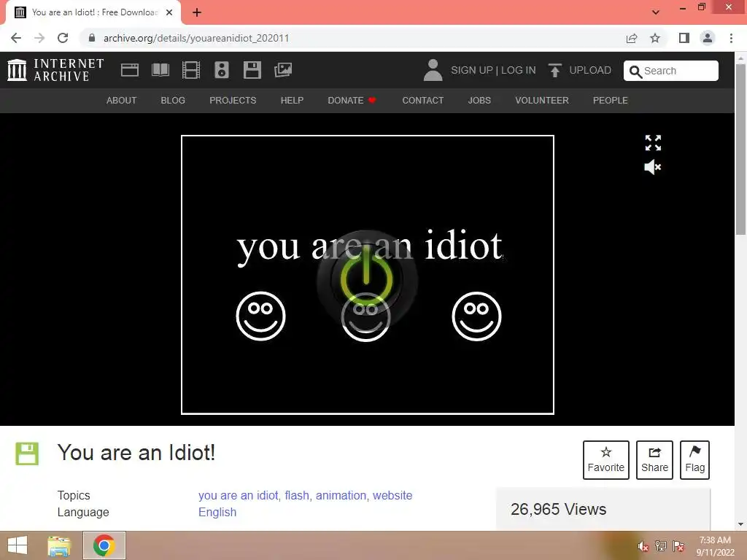747x560 pixels.
Task: Open the Chrome three-dot menu
Action: coord(731,38)
